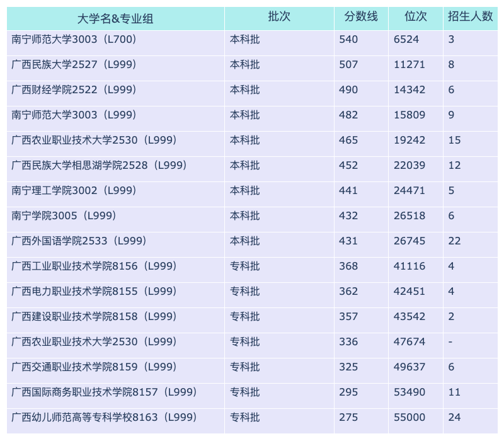Click enrollment count 12
The width and height of the screenshot is (504, 441).
[x=454, y=165]
